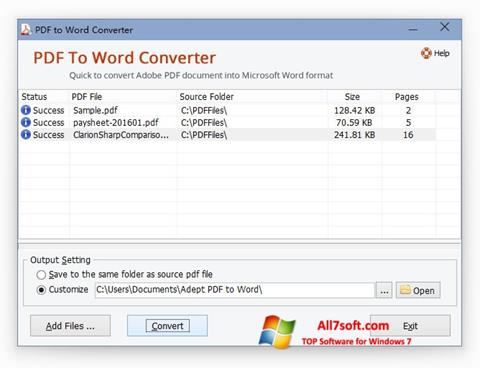Click the info status icon for paysheet-201601.pdf
Image resolution: width=480 pixels, height=368 pixels.
26,122
